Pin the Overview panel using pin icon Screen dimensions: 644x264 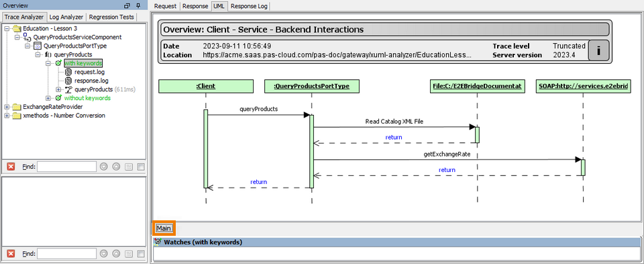tap(138, 6)
